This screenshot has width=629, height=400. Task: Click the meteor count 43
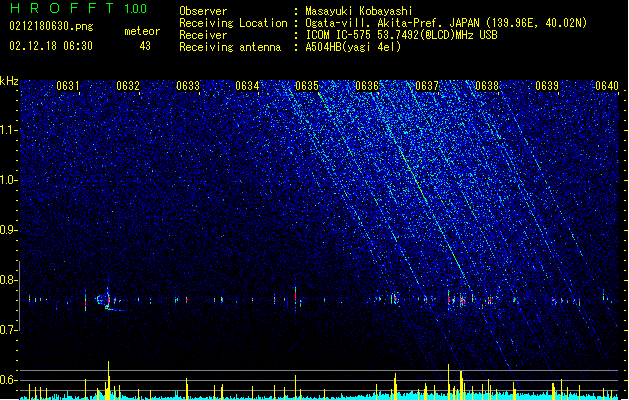145,46
